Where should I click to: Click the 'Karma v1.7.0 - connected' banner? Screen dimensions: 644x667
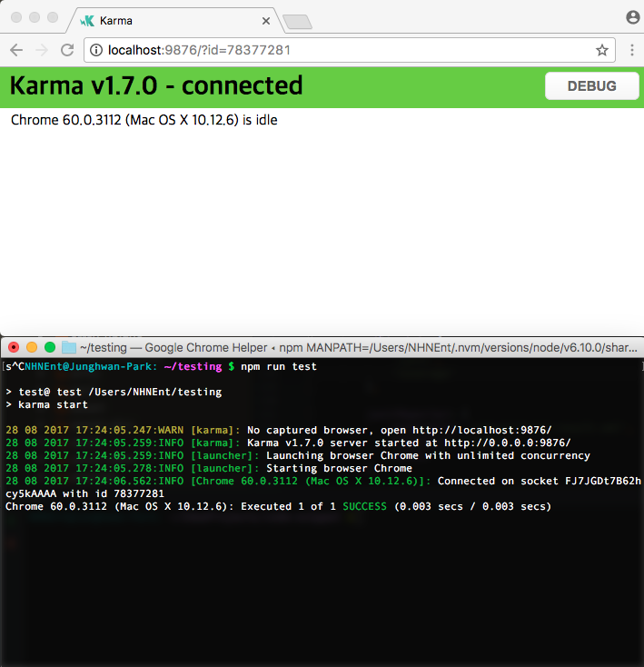click(156, 85)
